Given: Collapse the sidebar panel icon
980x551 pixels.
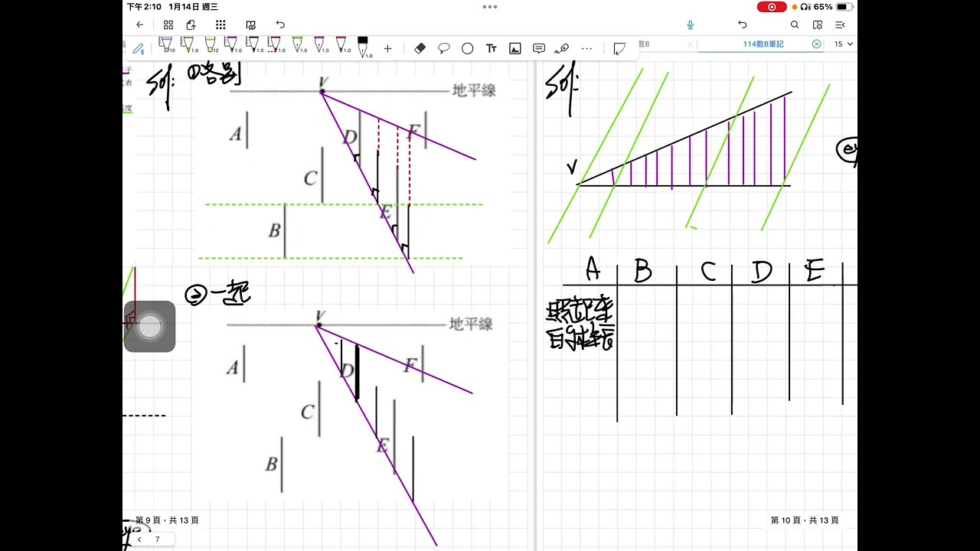Looking at the screenshot, I should tap(841, 24).
